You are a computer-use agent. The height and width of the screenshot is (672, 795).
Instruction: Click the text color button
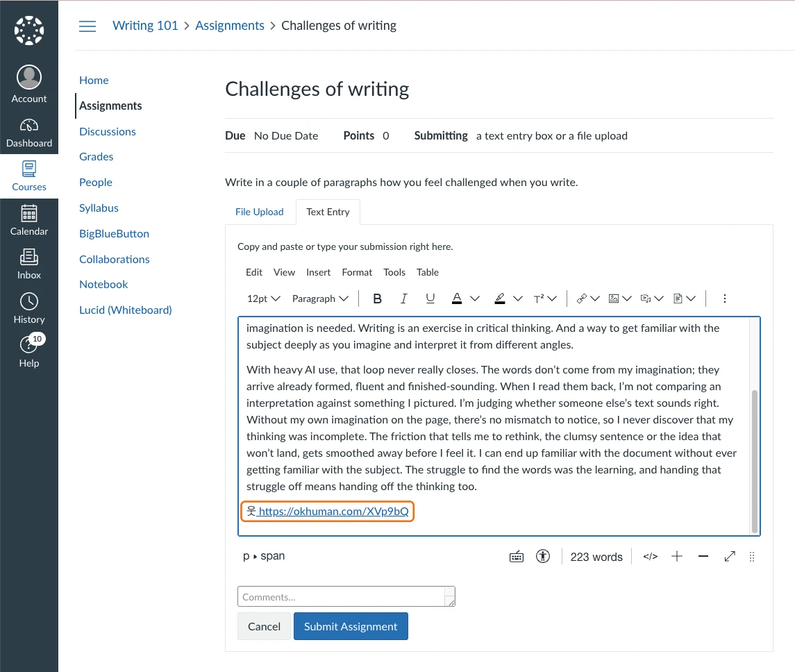pyautogui.click(x=457, y=299)
